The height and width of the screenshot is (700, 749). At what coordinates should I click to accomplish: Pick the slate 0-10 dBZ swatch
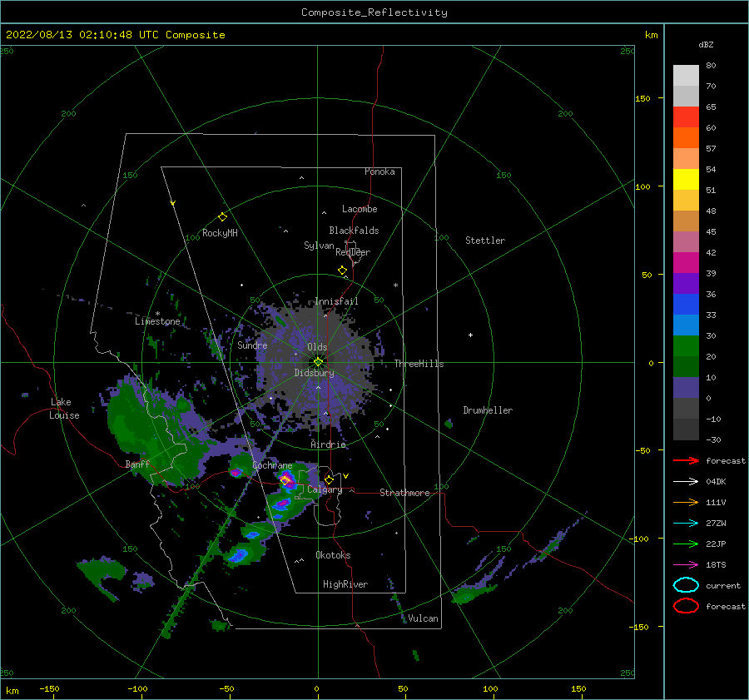[686, 387]
